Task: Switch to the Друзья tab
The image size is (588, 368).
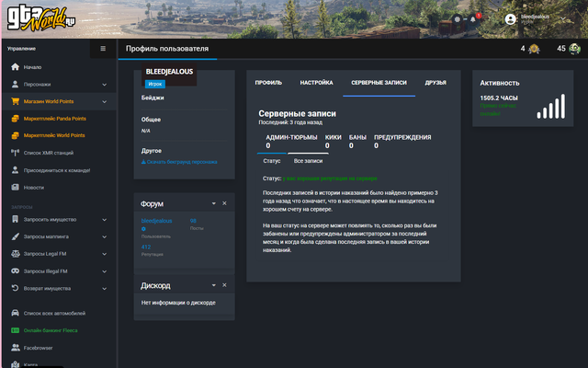Action: pos(435,83)
